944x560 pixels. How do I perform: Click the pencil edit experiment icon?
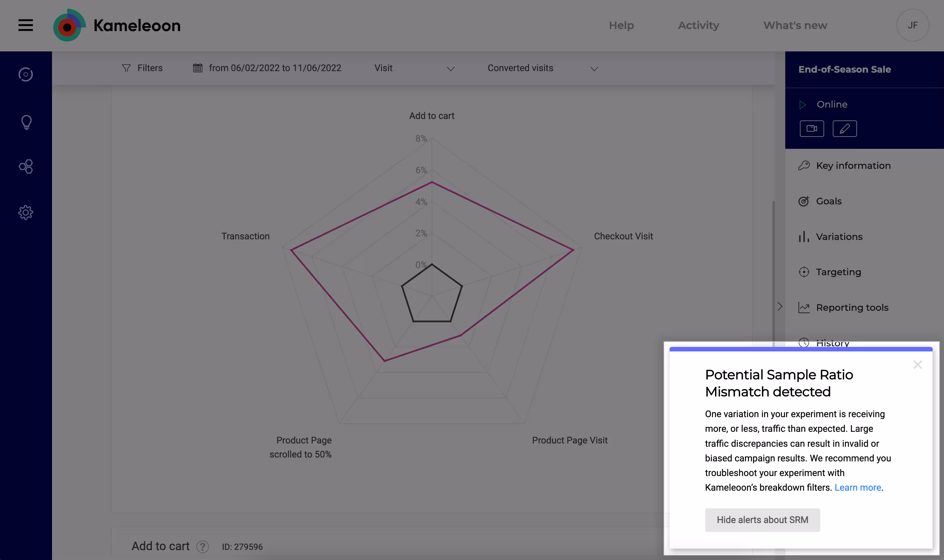[844, 129]
